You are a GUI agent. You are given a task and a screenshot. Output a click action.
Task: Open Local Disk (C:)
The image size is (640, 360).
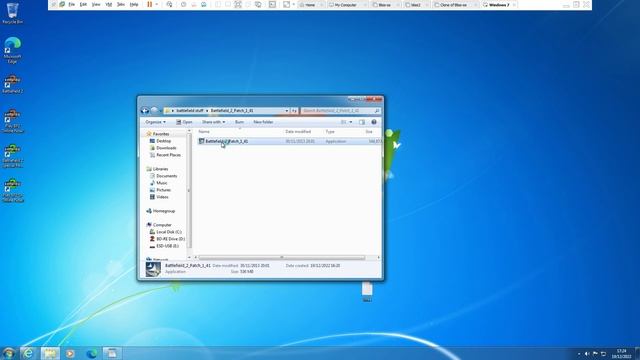pos(165,232)
